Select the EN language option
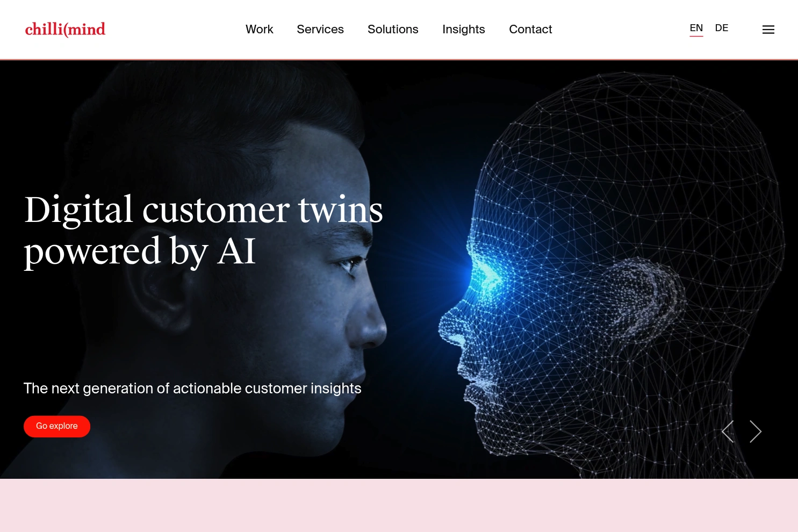 (x=696, y=28)
